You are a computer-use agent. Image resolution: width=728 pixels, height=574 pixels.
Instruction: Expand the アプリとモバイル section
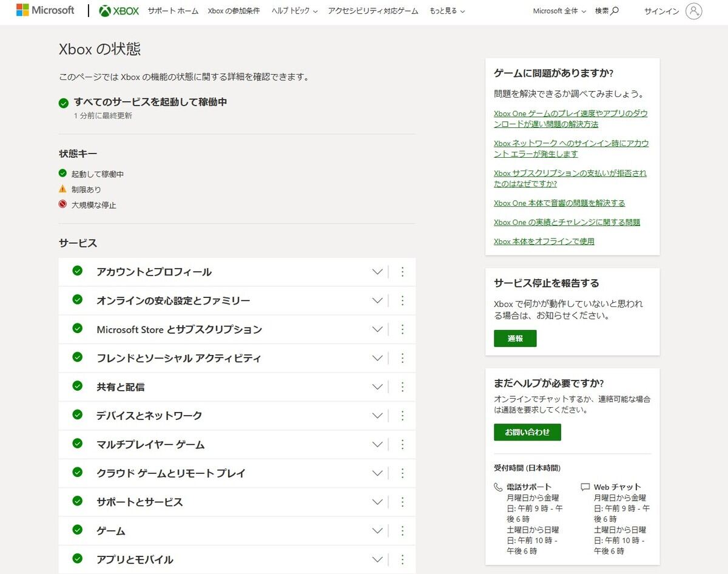coord(377,559)
